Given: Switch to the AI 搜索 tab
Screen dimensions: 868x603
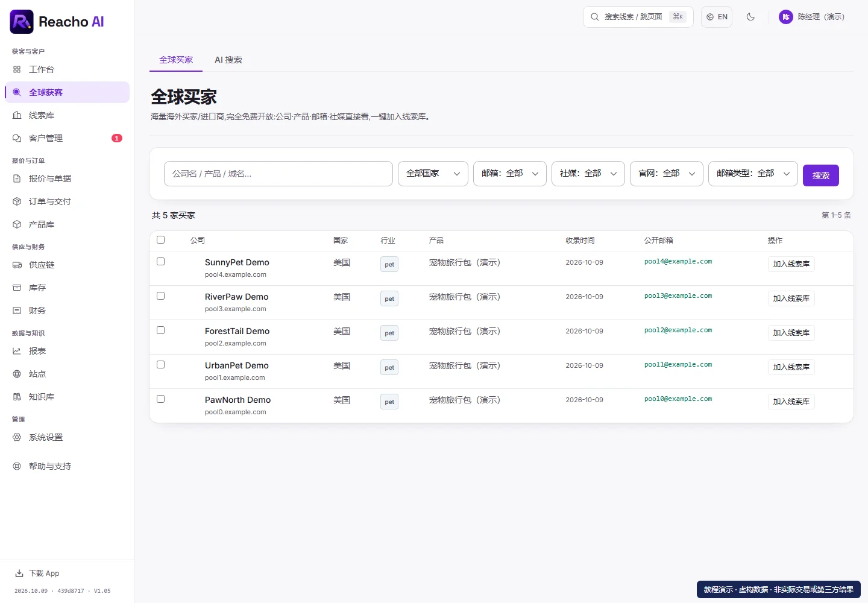Looking at the screenshot, I should click(228, 60).
